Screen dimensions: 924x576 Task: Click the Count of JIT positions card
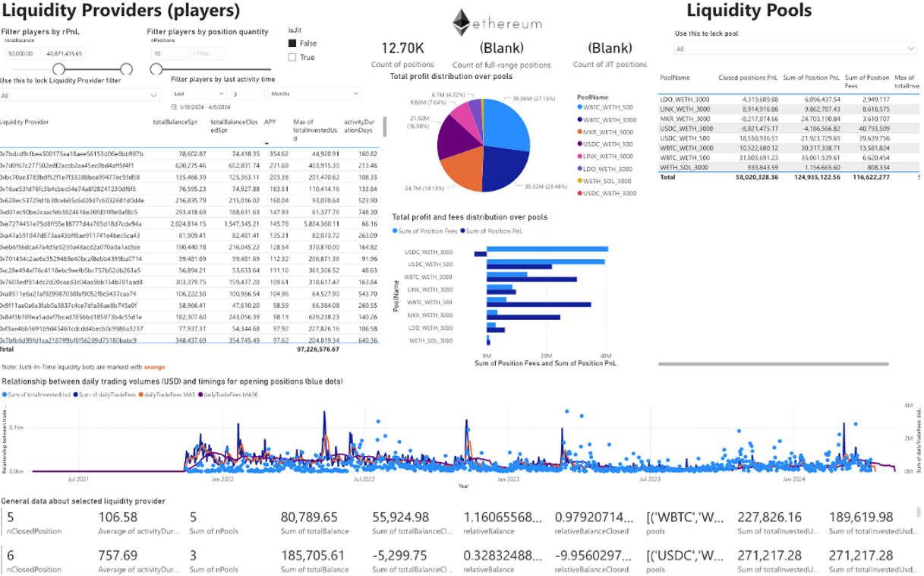(610, 55)
